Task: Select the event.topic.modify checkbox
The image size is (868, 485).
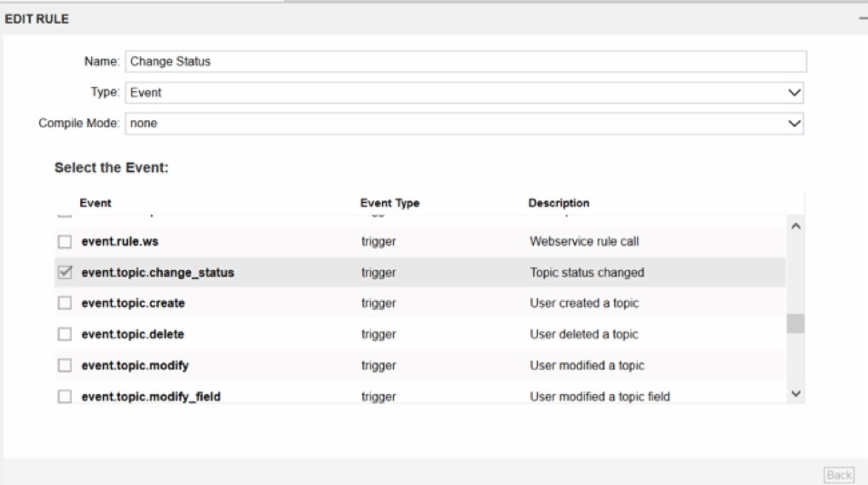Action: coord(64,366)
